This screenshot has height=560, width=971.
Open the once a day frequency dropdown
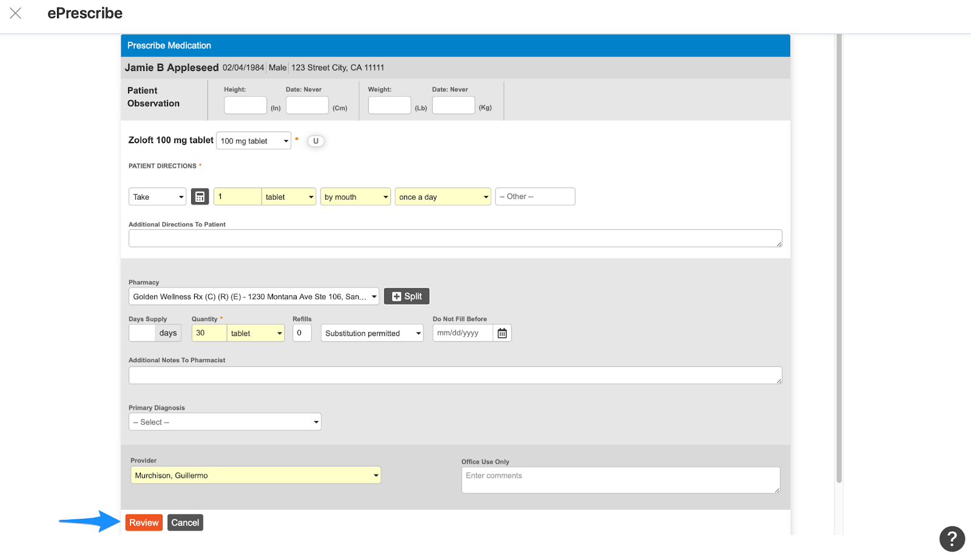pos(443,197)
